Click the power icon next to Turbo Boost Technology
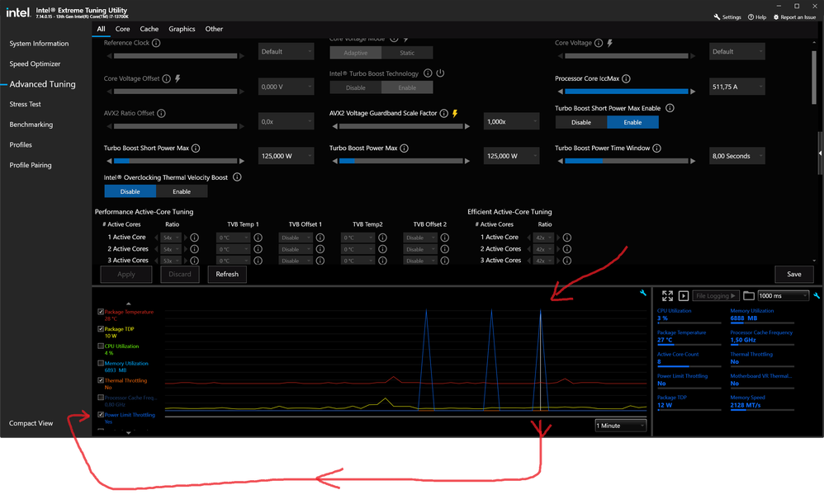The image size is (824, 504). point(440,73)
